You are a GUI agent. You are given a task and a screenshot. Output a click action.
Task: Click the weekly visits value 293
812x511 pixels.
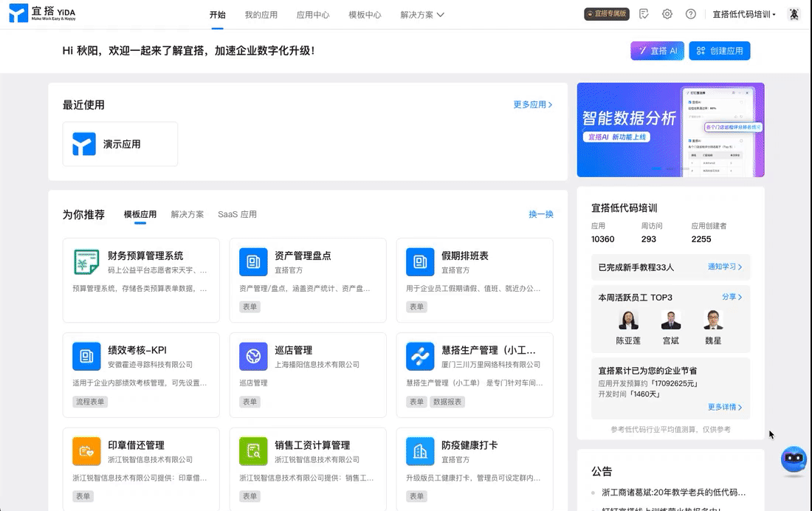click(x=648, y=239)
